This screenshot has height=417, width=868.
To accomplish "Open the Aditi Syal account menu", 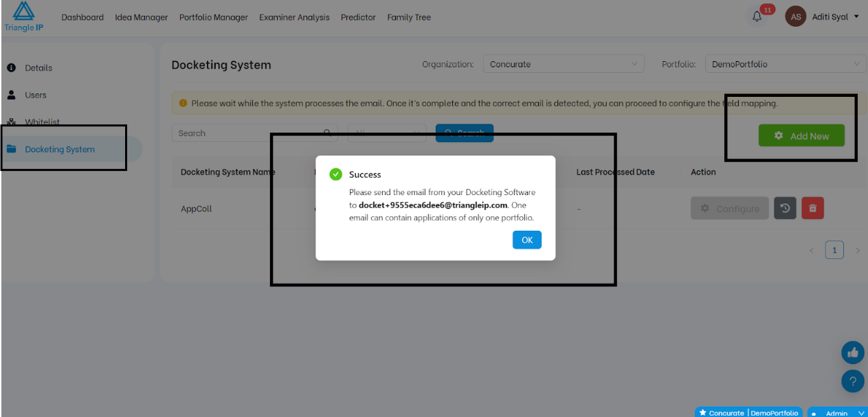I will click(836, 17).
